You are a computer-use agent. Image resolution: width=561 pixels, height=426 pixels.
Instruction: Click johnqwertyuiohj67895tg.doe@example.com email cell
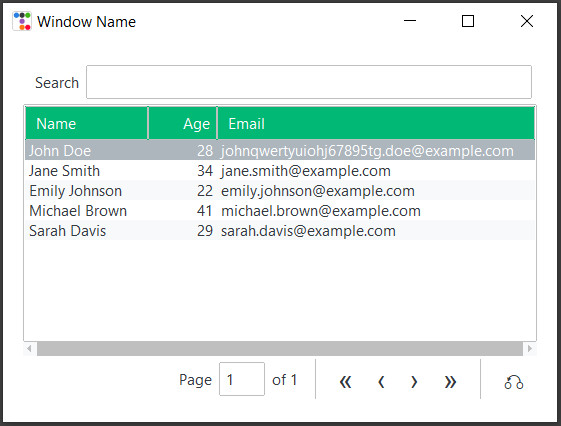(x=376, y=151)
